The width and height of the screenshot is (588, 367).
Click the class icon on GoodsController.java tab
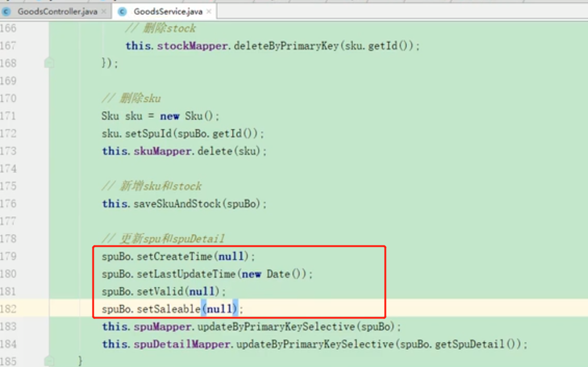pyautogui.click(x=6, y=12)
